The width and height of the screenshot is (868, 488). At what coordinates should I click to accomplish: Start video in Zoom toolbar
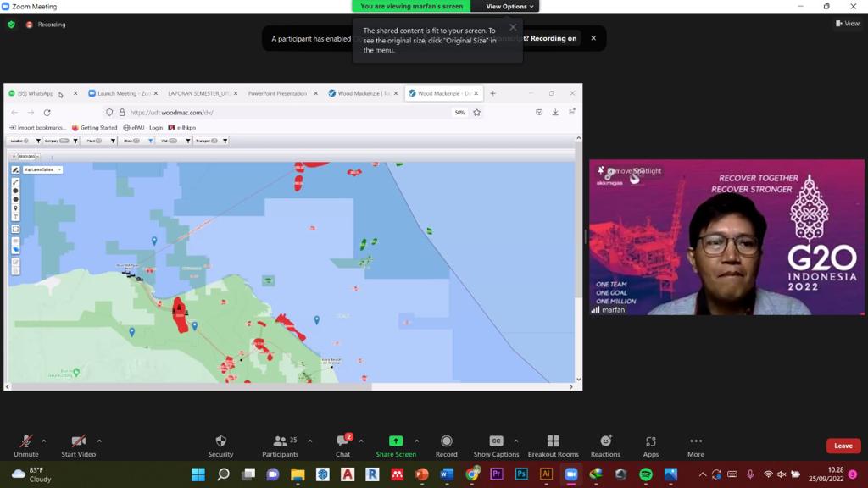(78, 446)
